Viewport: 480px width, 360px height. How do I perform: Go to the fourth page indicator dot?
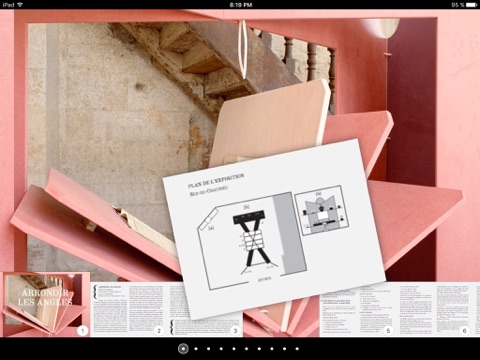tap(221, 349)
